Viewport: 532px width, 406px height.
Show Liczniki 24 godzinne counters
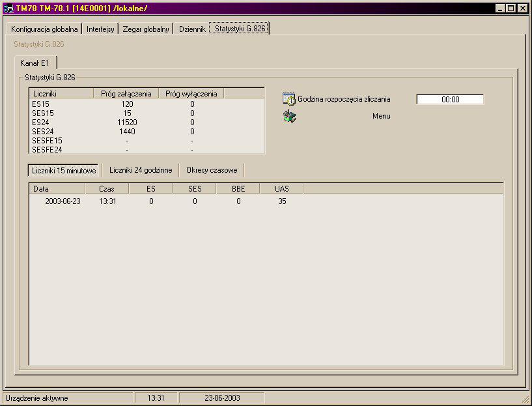(141, 170)
